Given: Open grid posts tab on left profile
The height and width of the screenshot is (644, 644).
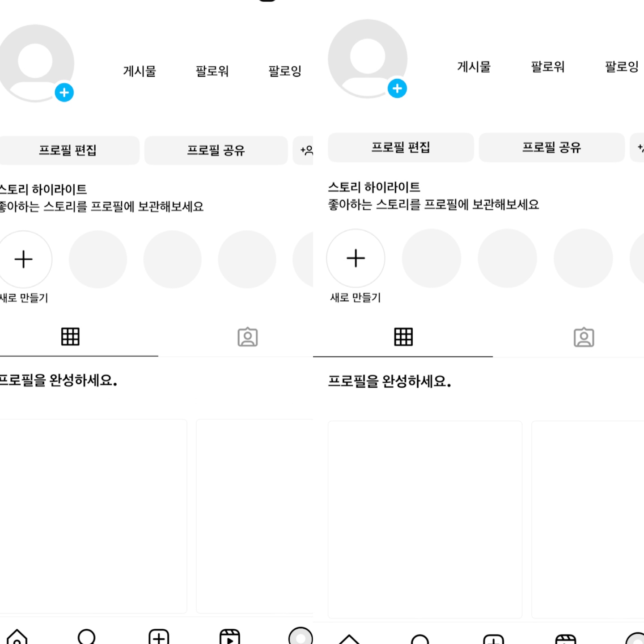Looking at the screenshot, I should pyautogui.click(x=70, y=337).
